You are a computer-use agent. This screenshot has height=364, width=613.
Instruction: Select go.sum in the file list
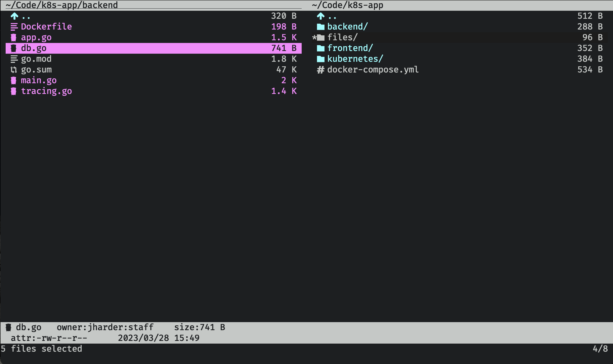36,70
